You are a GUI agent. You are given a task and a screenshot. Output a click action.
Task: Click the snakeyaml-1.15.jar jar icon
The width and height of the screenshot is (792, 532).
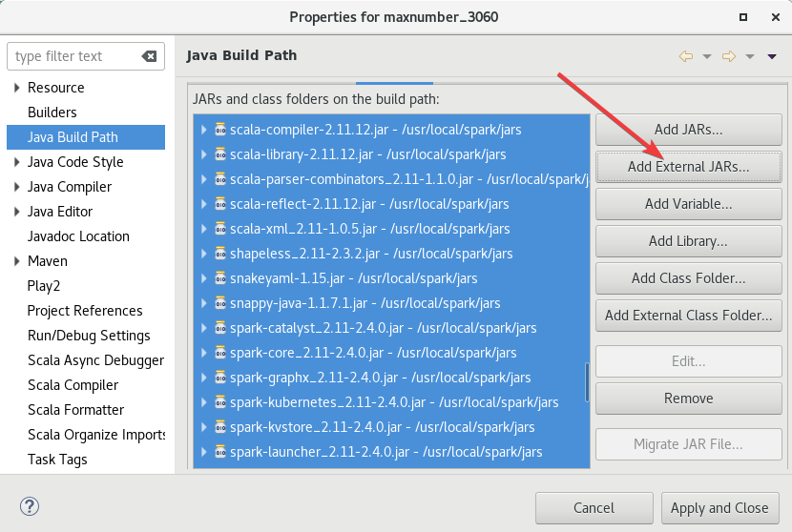[220, 277]
